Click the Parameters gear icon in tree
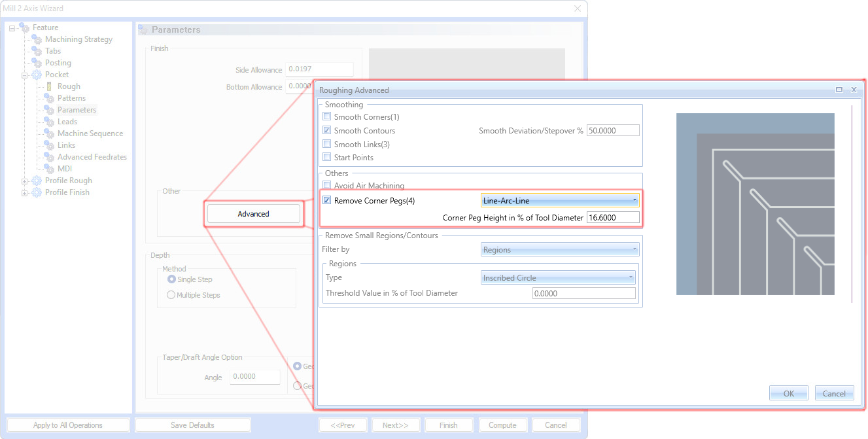The height and width of the screenshot is (439, 868). 50,110
